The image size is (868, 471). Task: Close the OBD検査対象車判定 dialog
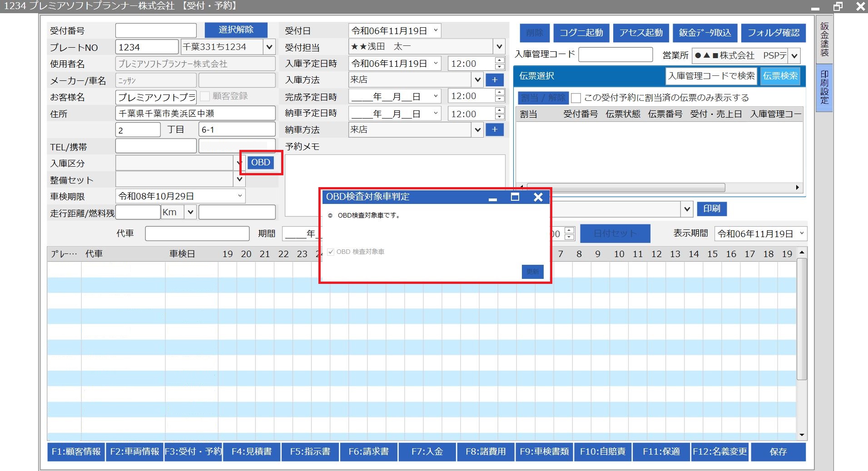click(x=538, y=197)
